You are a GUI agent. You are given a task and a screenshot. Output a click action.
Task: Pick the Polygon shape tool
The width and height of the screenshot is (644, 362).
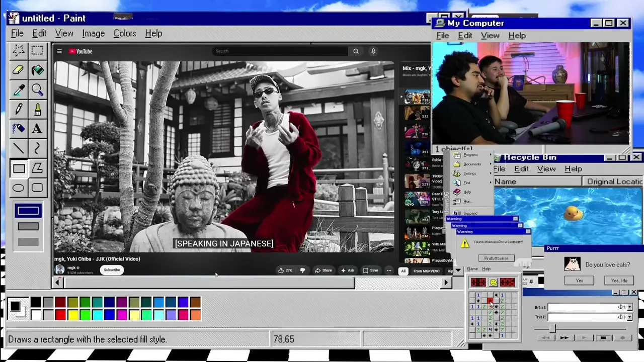[x=37, y=168]
